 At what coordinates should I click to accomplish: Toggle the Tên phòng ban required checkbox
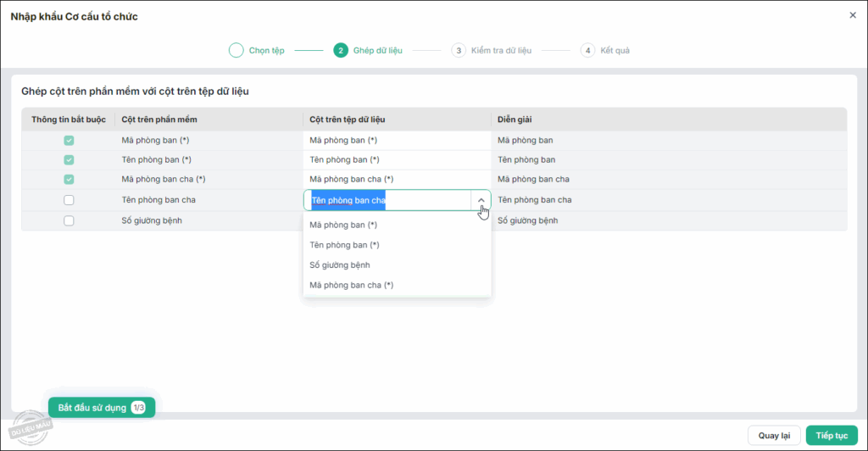click(69, 159)
